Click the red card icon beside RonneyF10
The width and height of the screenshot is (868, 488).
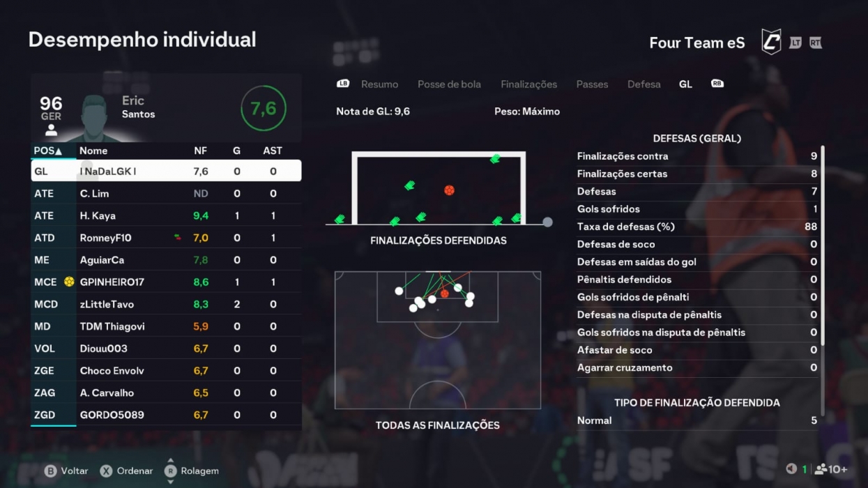pyautogui.click(x=177, y=238)
